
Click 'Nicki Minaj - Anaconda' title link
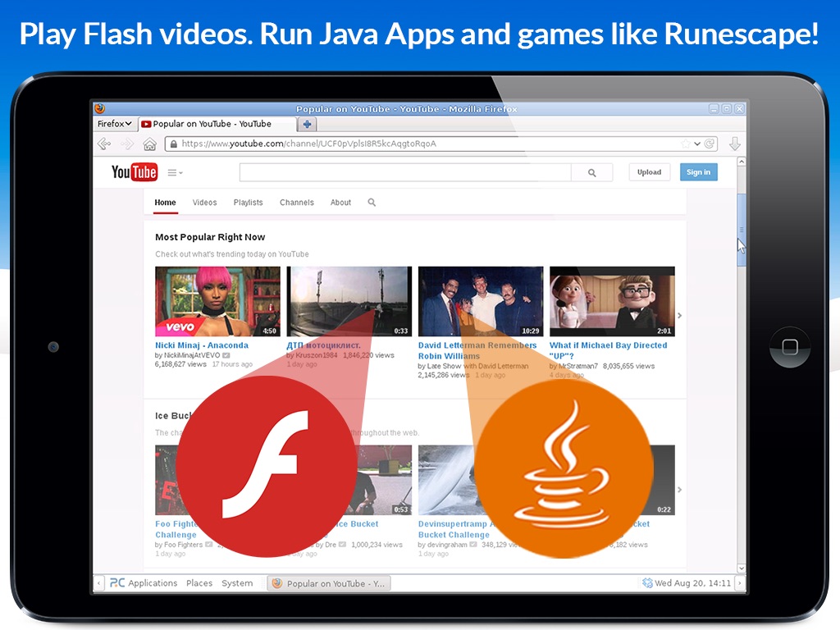pyautogui.click(x=202, y=345)
